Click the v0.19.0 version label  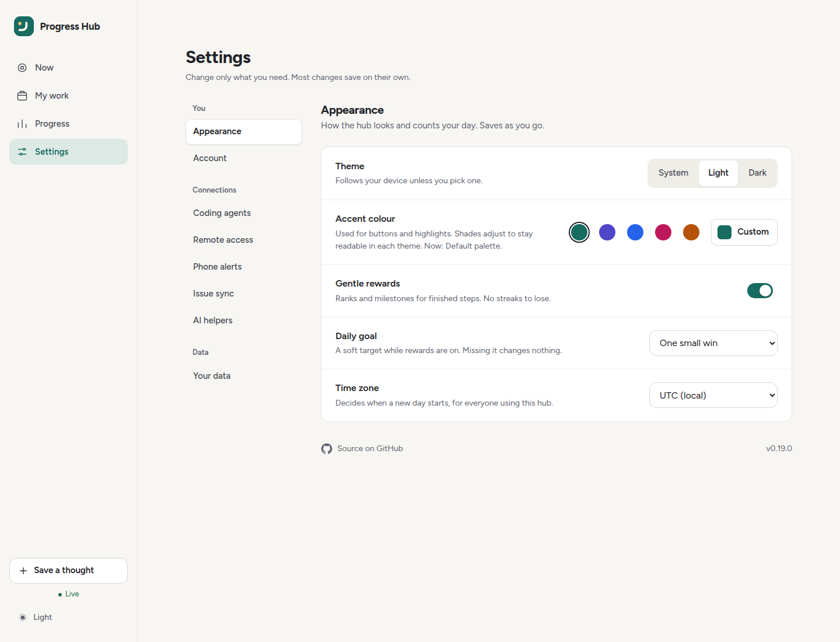pyautogui.click(x=779, y=449)
